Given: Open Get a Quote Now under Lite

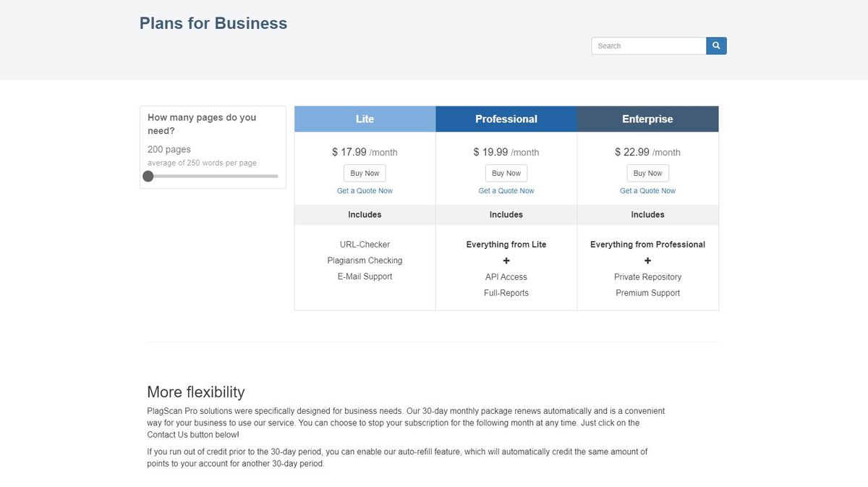Looking at the screenshot, I should [x=365, y=191].
